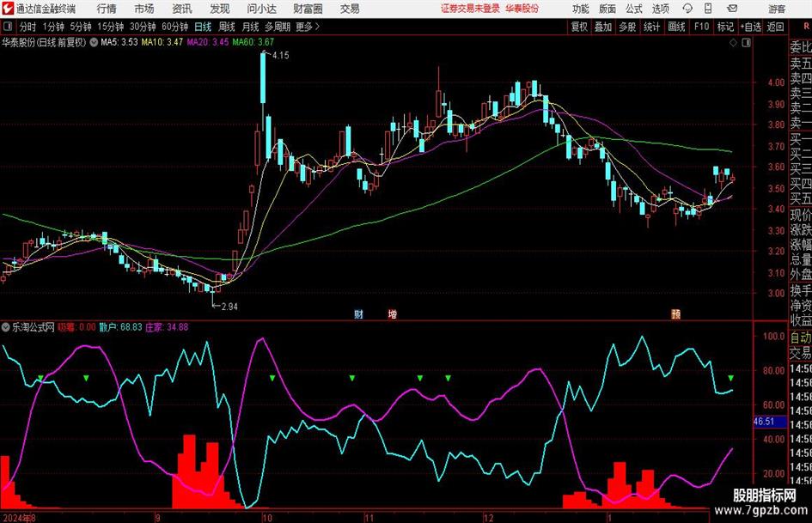
Task: Open the 问小达 menu
Action: pyautogui.click(x=261, y=9)
